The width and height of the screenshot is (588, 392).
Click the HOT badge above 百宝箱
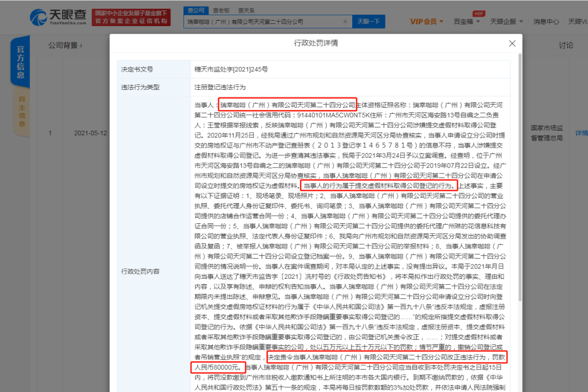[479, 14]
